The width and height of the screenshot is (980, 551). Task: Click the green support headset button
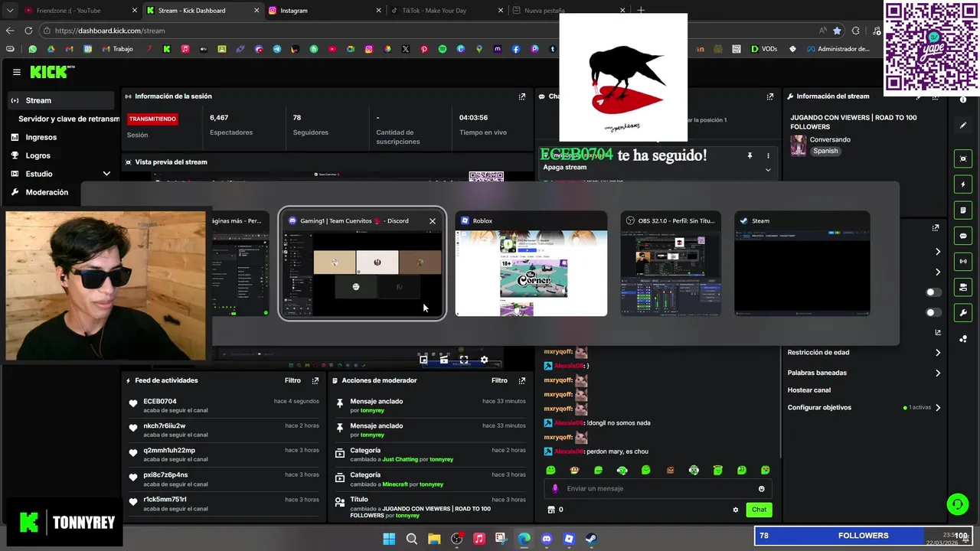pyautogui.click(x=957, y=504)
